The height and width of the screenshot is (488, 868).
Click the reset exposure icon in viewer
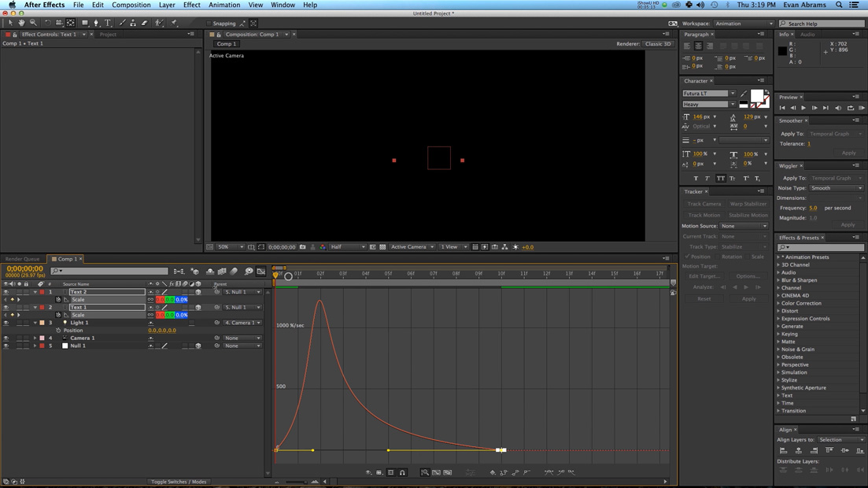click(515, 247)
